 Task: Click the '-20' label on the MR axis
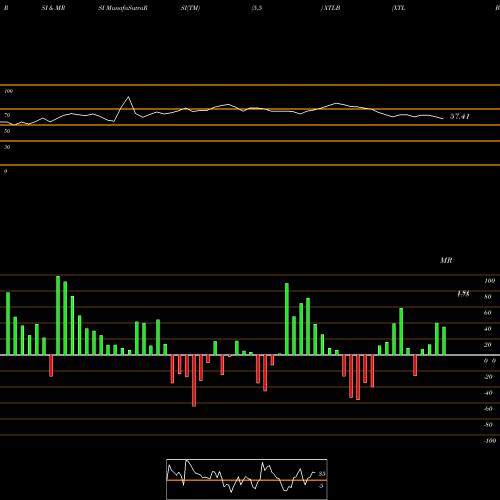(488, 377)
